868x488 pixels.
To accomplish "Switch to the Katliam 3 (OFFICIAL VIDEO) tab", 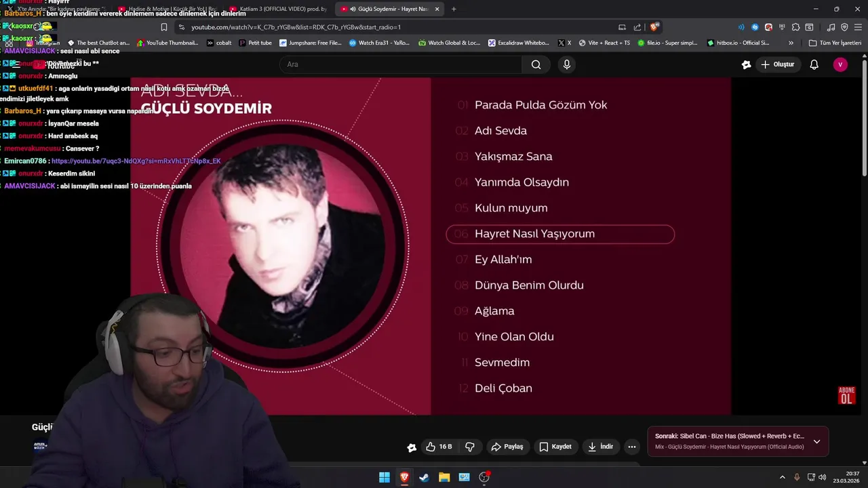I will 279,9.
